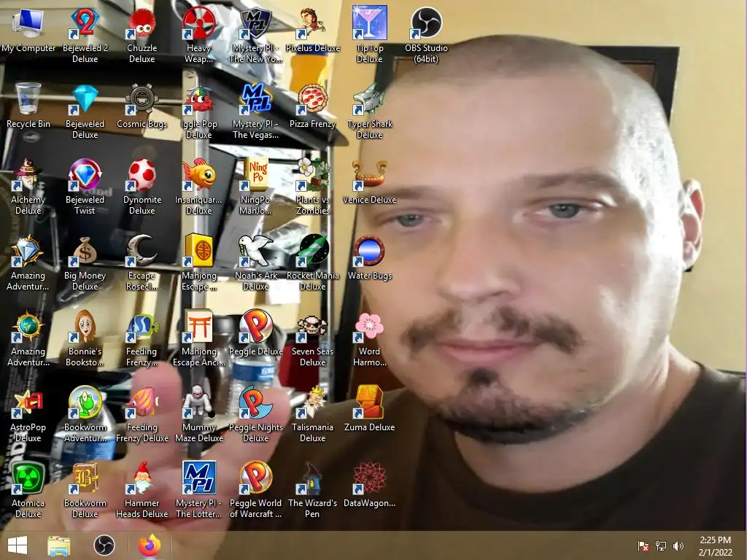Click the Big Money Deluxe moneybag icon

[x=85, y=262]
